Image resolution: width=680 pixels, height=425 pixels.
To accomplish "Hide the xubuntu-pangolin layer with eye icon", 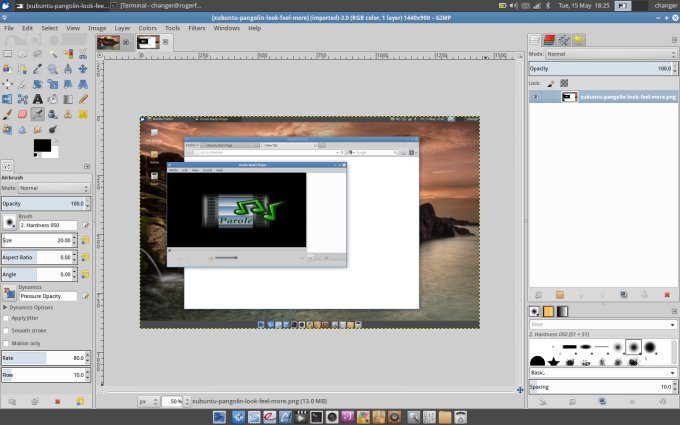I will click(x=536, y=97).
